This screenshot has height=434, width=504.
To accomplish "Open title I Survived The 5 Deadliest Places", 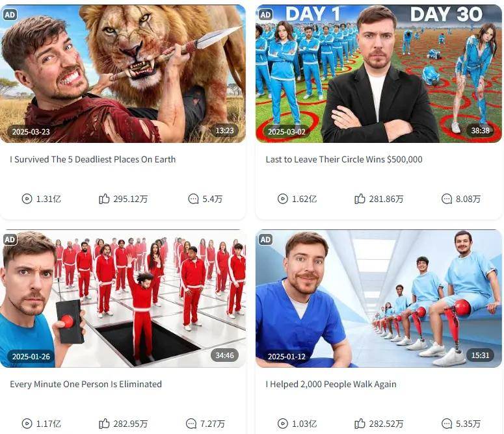I will tap(92, 159).
